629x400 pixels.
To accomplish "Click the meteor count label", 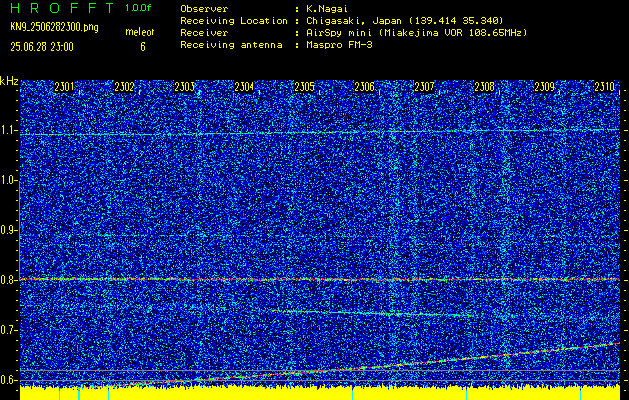I will click(140, 32).
